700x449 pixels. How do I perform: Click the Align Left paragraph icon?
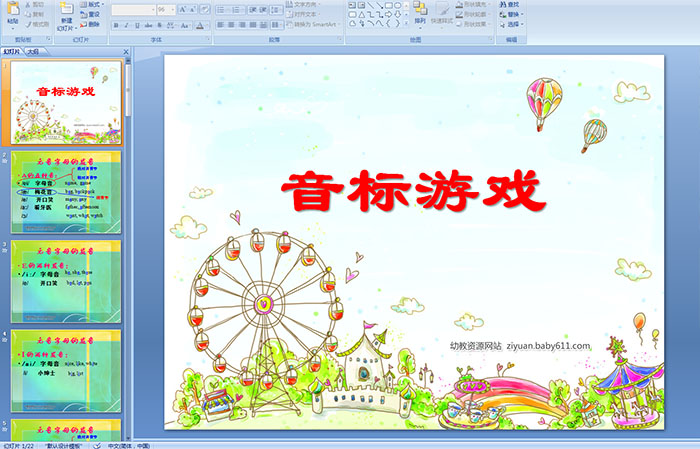(x=221, y=25)
